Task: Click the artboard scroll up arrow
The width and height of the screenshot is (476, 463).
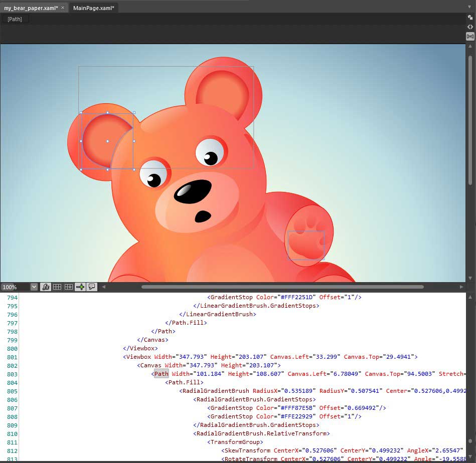Action: (x=470, y=47)
